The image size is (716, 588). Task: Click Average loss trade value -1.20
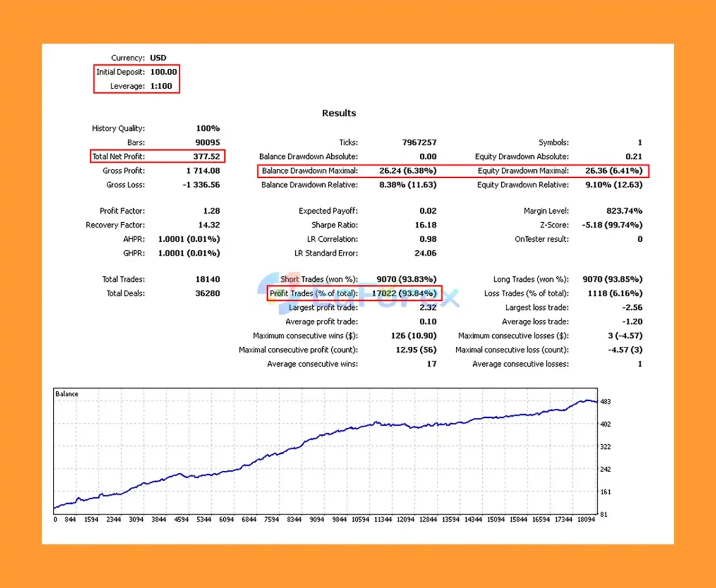click(x=633, y=322)
